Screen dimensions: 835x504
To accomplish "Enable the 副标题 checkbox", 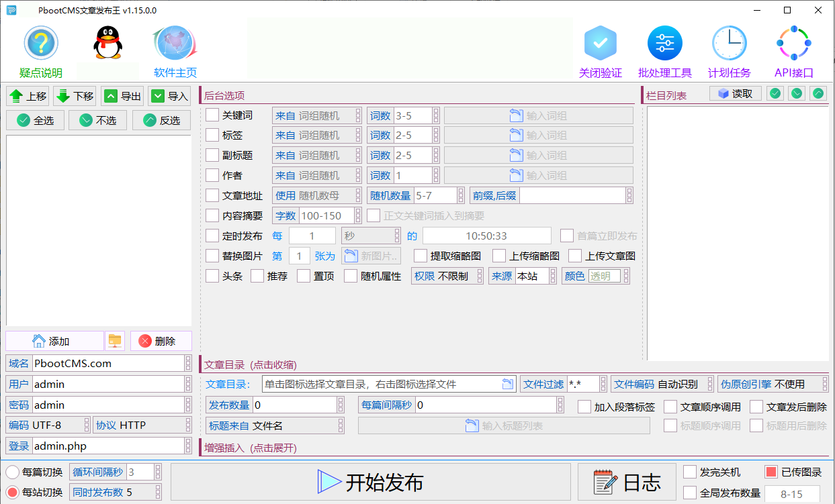I will [212, 155].
